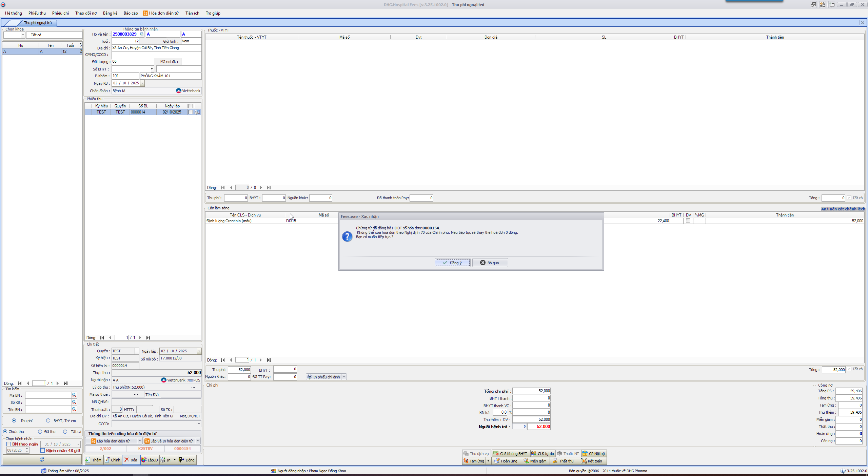Click the CLS Không BHYT button

click(510, 453)
